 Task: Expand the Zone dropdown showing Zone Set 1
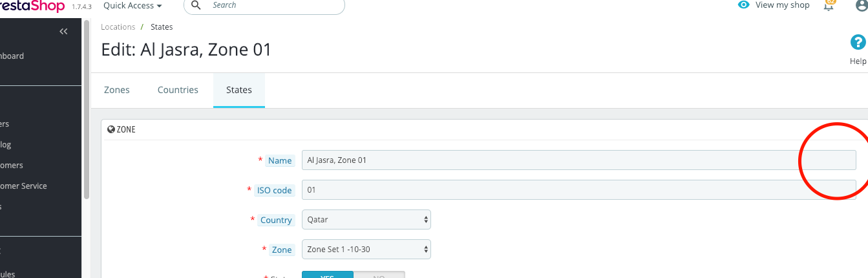click(366, 249)
